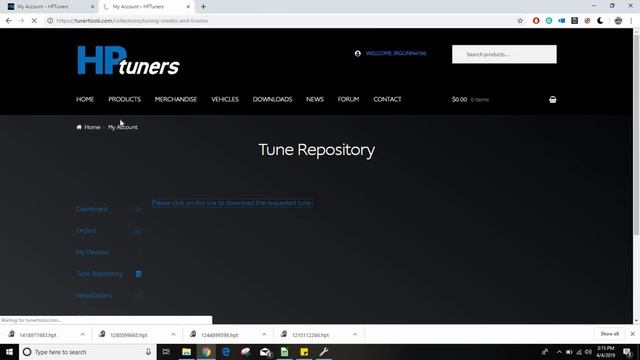Screen dimensions: 640x360
Task: Open the 1244899596.hpt downloaded file
Action: (220, 335)
